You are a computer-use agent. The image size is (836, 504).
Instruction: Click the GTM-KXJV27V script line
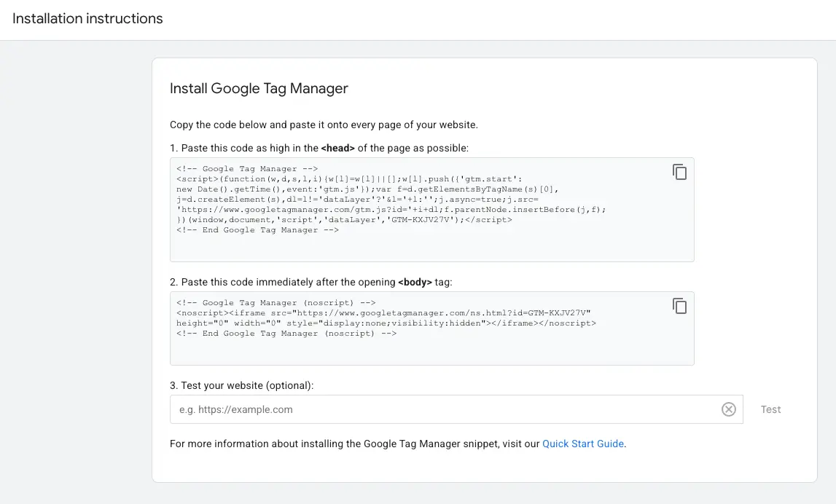(344, 219)
